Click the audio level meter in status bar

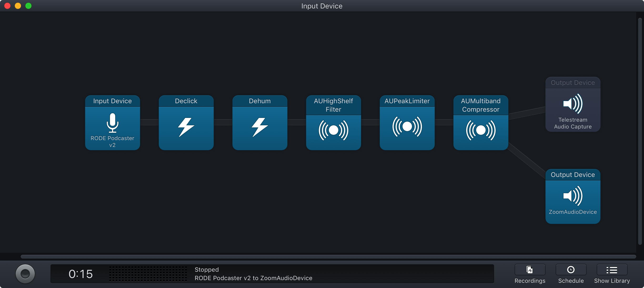click(x=148, y=274)
